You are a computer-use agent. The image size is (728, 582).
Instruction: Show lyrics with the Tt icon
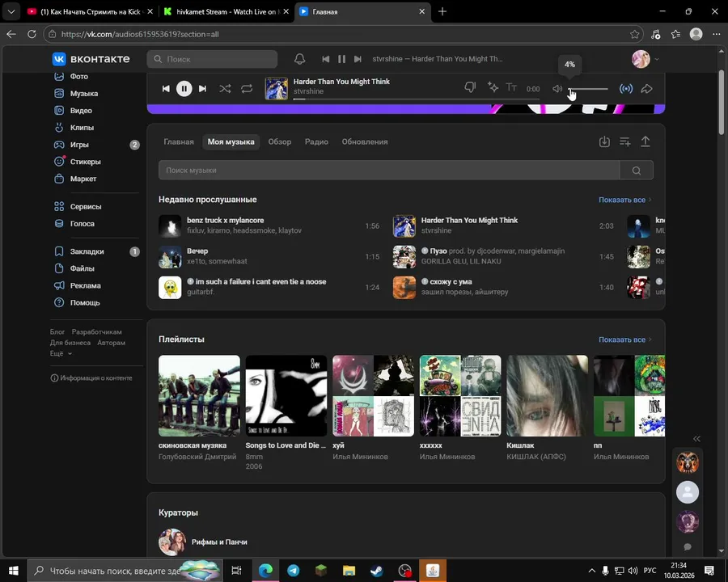click(511, 87)
